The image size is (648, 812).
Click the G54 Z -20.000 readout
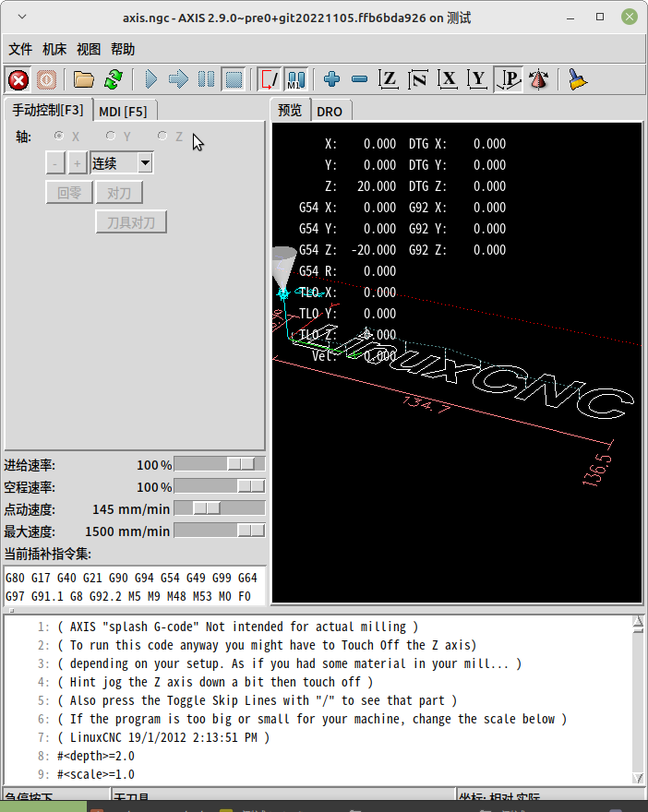348,250
